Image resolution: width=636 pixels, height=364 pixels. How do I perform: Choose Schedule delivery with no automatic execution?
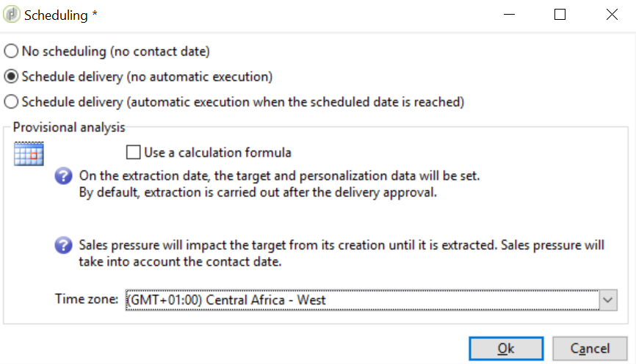pyautogui.click(x=12, y=76)
